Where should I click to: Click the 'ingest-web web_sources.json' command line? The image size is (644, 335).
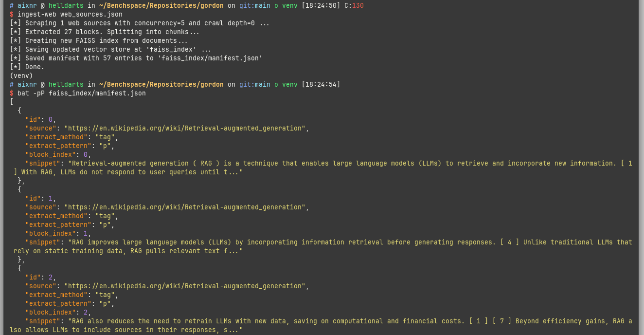(70, 15)
